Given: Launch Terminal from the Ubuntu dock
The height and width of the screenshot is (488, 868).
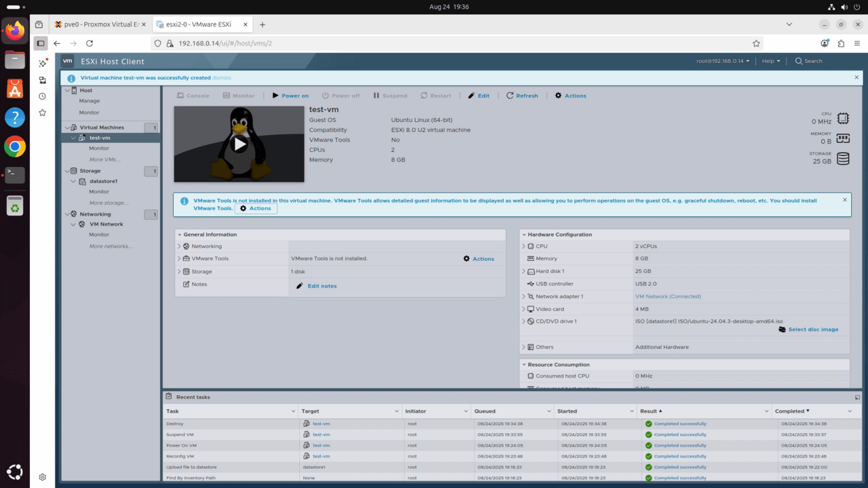Looking at the screenshot, I should click(15, 175).
